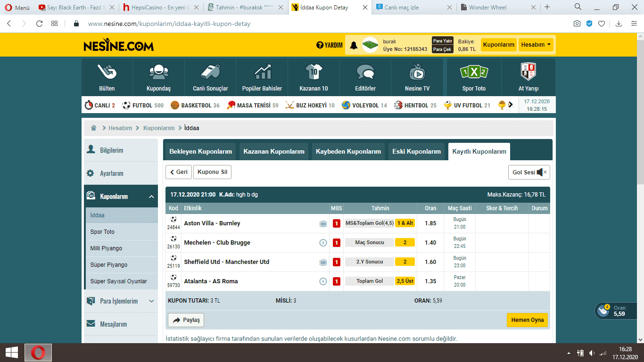The height and width of the screenshot is (362, 644).
Task: Click YARDIM help link
Action: pyautogui.click(x=330, y=45)
